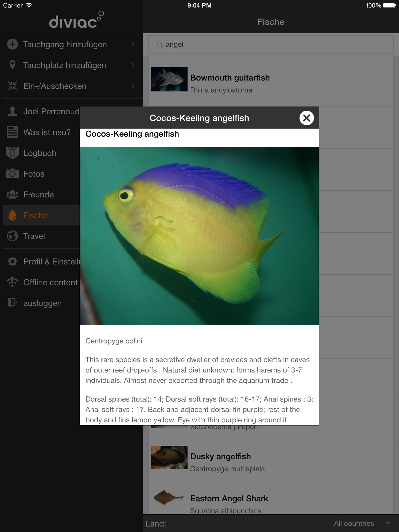This screenshot has width=399, height=532.
Task: Click the Logbuch book icon
Action: click(12, 153)
